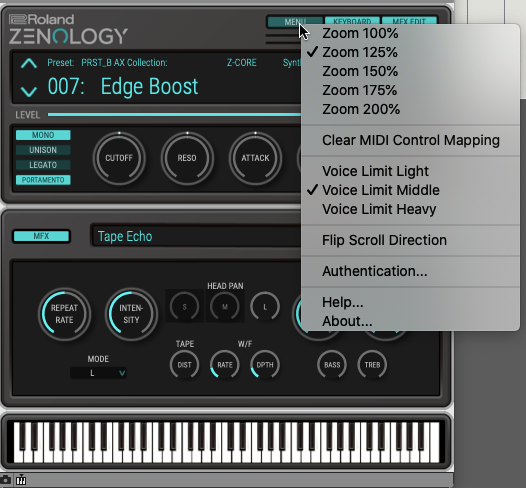
Task: Toggle the MONO button
Action: coord(43,135)
